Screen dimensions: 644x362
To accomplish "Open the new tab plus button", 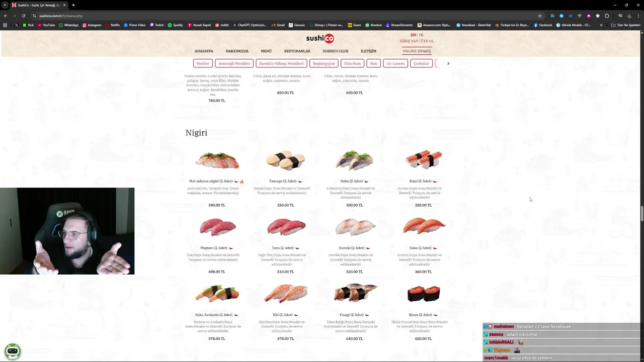I will pyautogui.click(x=73, y=5).
